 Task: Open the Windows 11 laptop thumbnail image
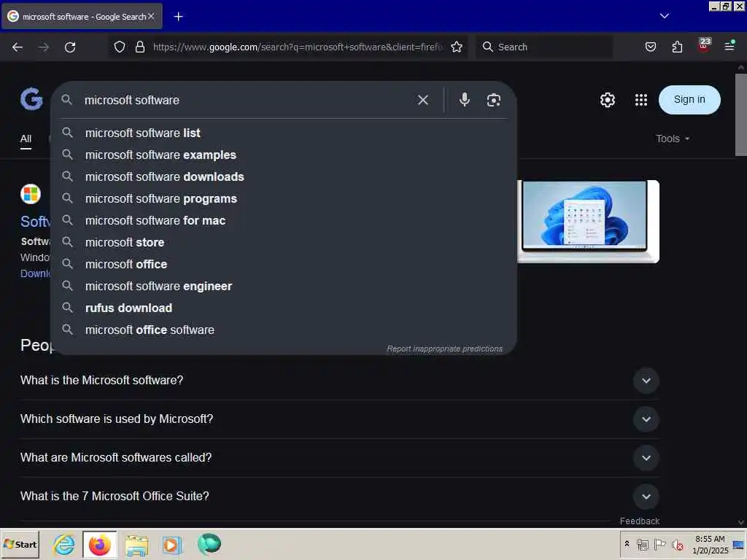(x=589, y=222)
